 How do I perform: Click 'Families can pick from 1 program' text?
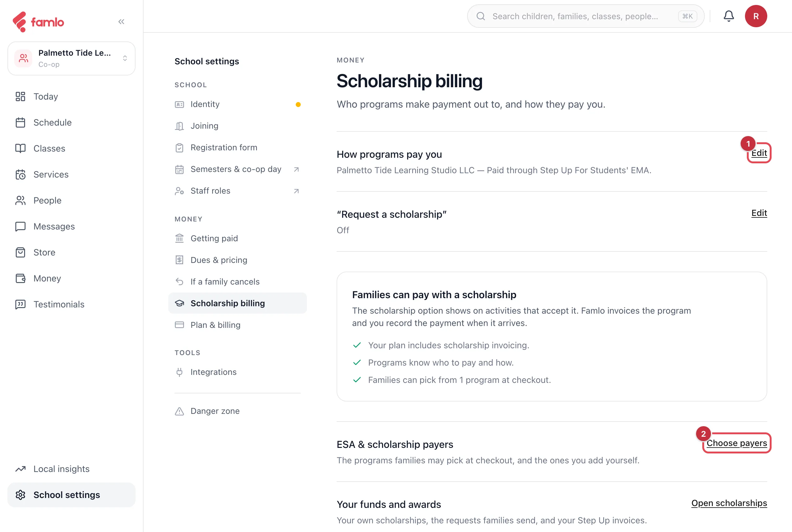pos(459,380)
